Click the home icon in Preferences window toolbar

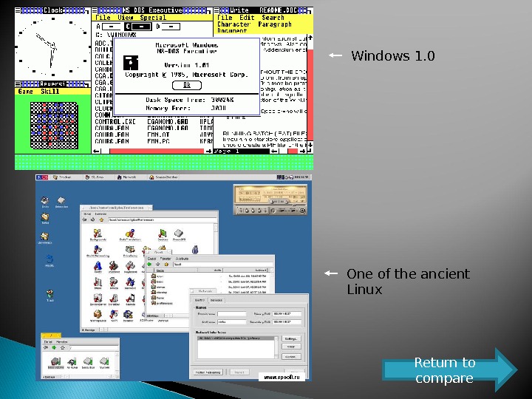coord(101,220)
